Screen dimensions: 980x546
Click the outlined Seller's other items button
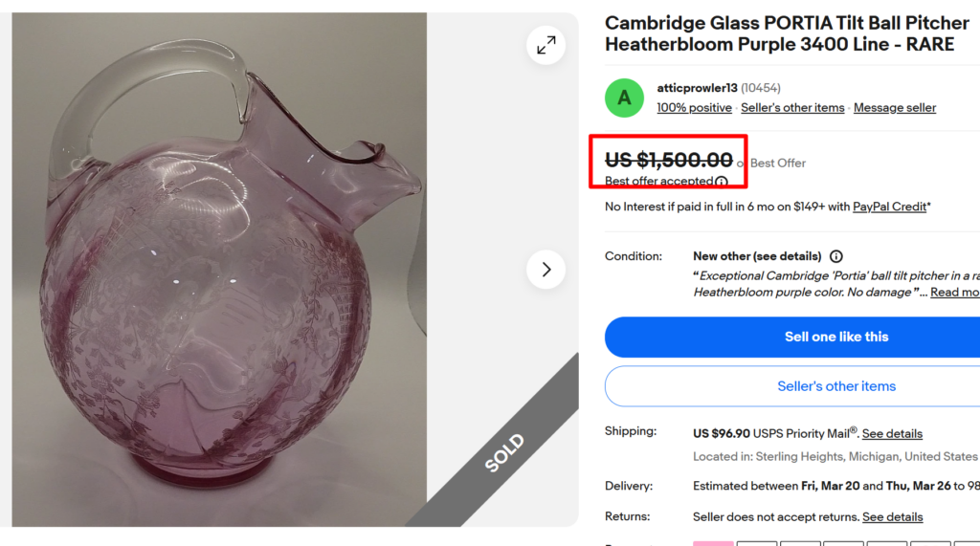pos(836,386)
